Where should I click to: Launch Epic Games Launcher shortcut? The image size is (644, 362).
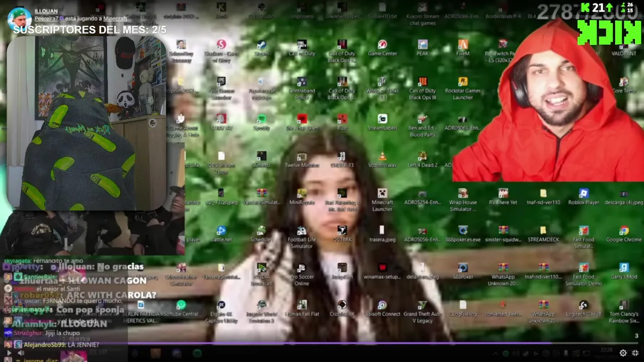[x=221, y=88]
